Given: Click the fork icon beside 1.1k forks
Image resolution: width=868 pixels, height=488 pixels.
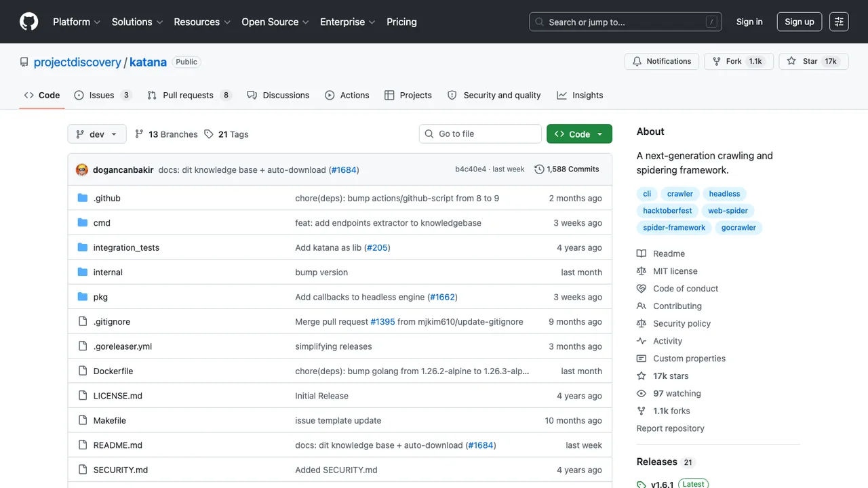Looking at the screenshot, I should coord(642,411).
